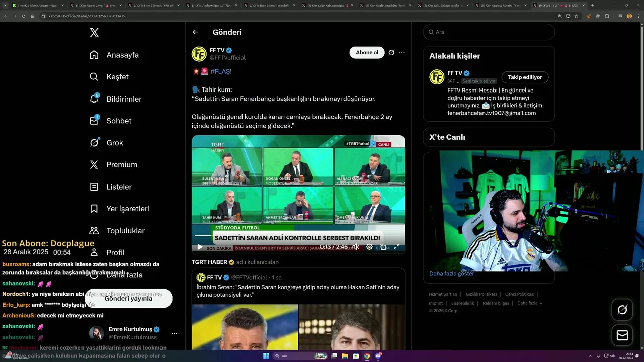Open FF TV profile in Alakalı kişiler
The width and height of the screenshot is (644, 362).
click(x=455, y=73)
